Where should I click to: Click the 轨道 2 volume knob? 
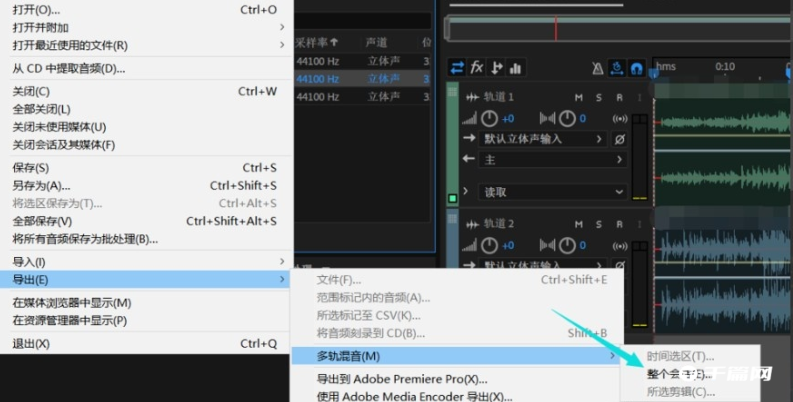(489, 246)
